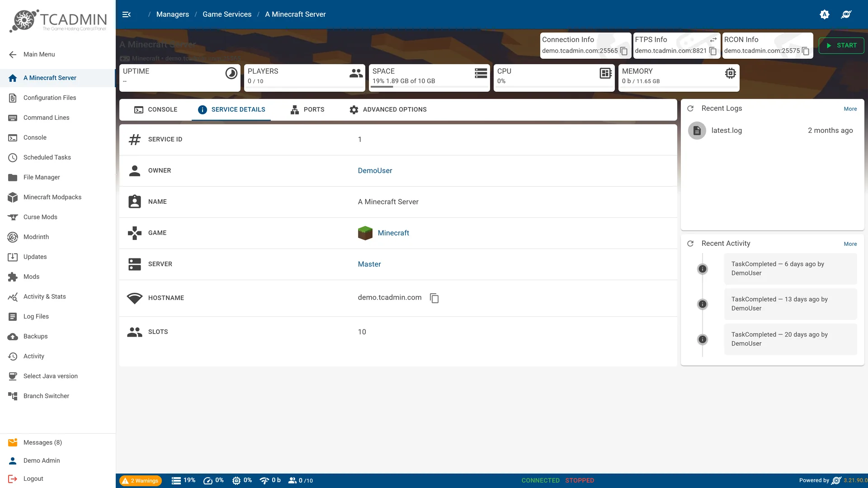The height and width of the screenshot is (488, 868).
Task: Click the FTPS swap arrows icon
Action: coord(713,40)
